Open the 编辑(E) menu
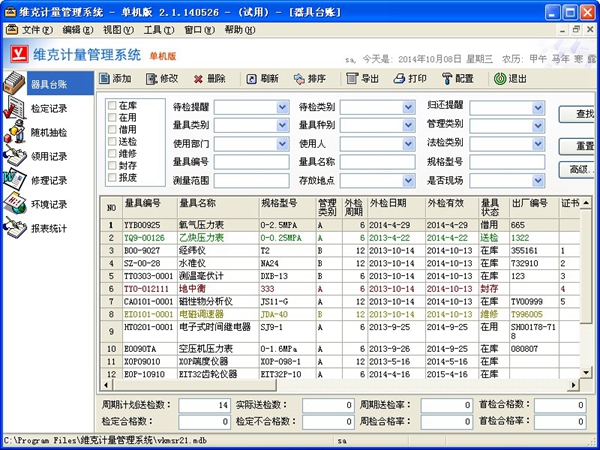 [78, 30]
